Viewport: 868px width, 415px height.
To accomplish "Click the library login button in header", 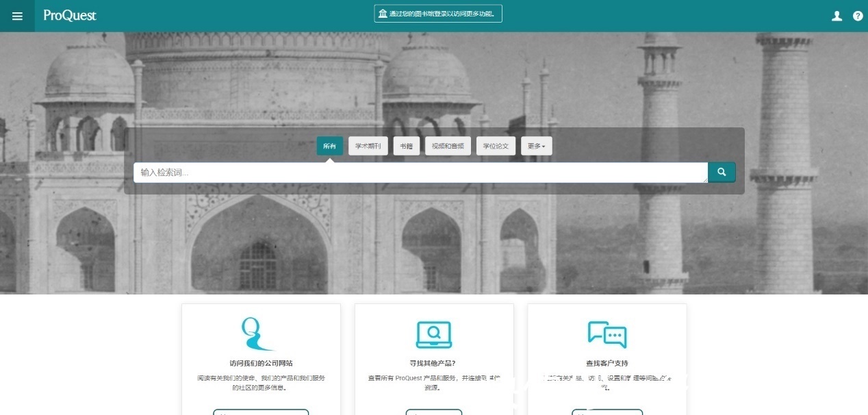I will tap(438, 14).
